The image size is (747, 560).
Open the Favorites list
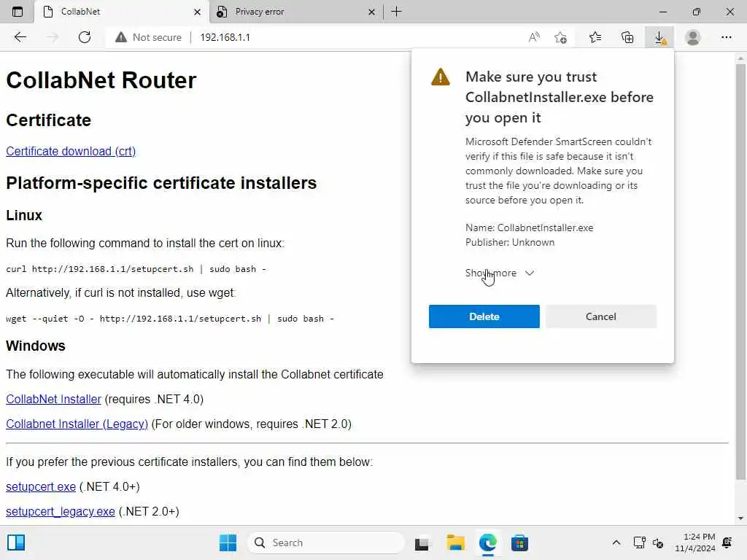tap(595, 37)
